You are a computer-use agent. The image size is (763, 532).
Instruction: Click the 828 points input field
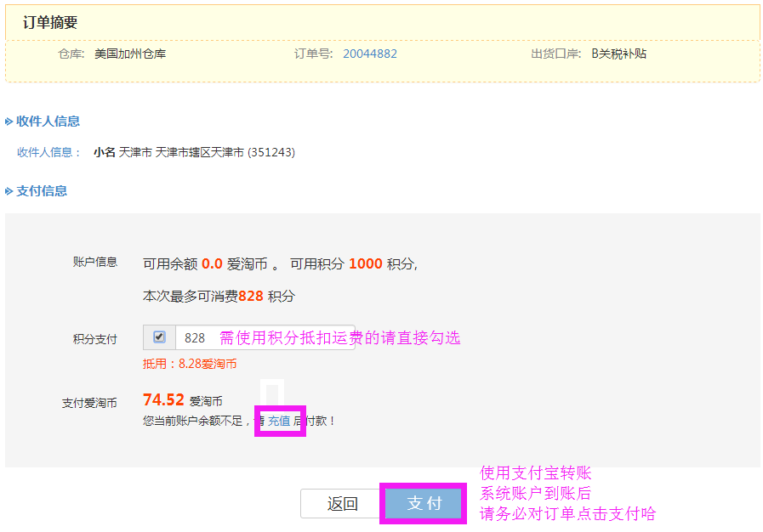point(265,337)
